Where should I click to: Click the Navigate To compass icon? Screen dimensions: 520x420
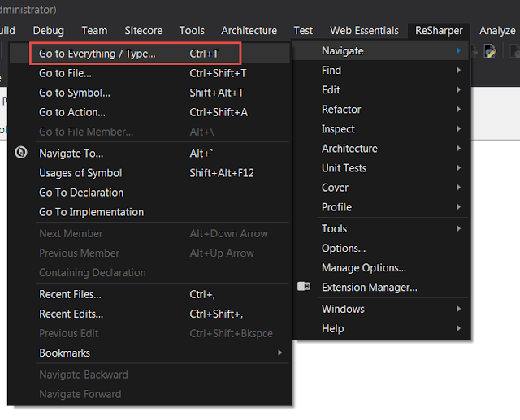(21, 153)
